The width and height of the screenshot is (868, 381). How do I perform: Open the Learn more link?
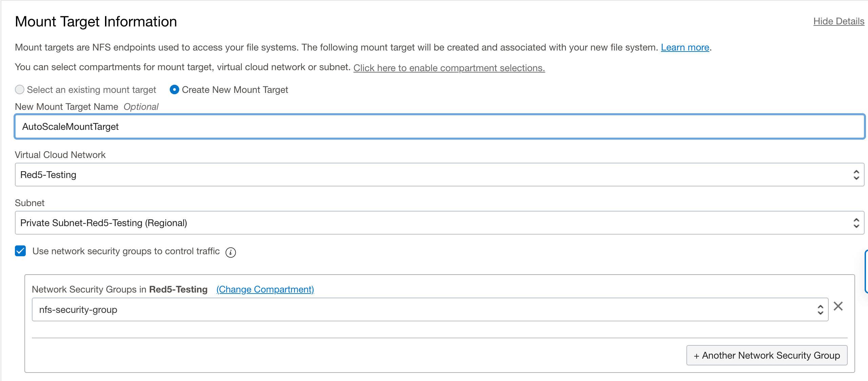pos(685,47)
